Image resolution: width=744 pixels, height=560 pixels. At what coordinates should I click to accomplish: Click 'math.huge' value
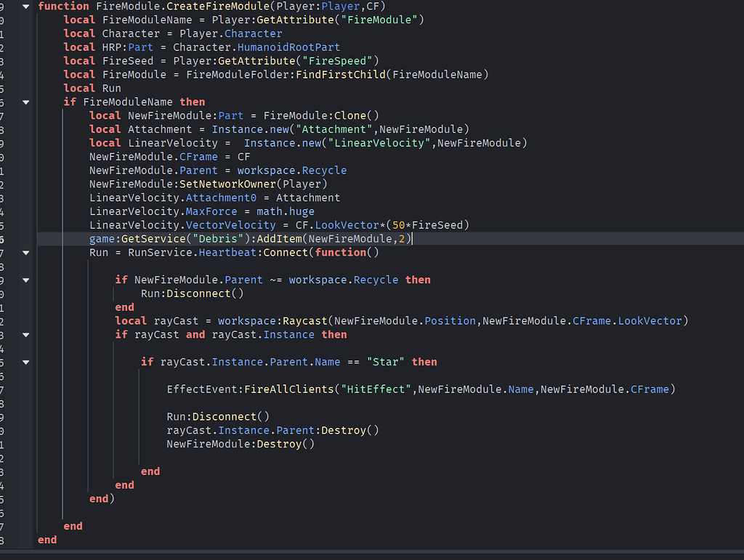pos(286,211)
